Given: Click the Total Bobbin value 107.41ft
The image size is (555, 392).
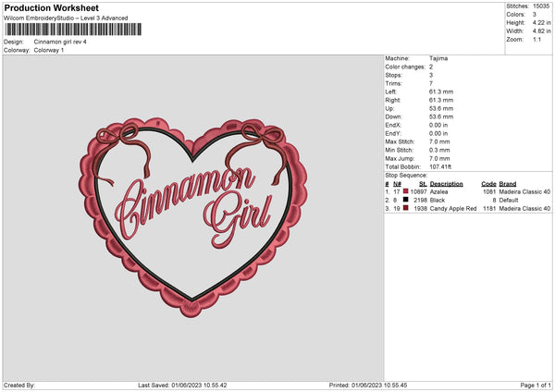Looking at the screenshot, I should pos(440,167).
